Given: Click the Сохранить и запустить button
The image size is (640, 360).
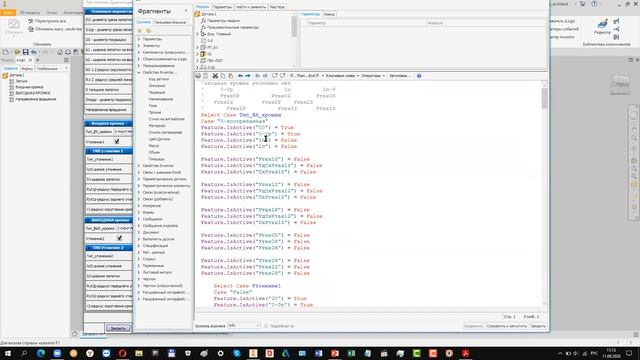Looking at the screenshot, I should coord(507,326).
